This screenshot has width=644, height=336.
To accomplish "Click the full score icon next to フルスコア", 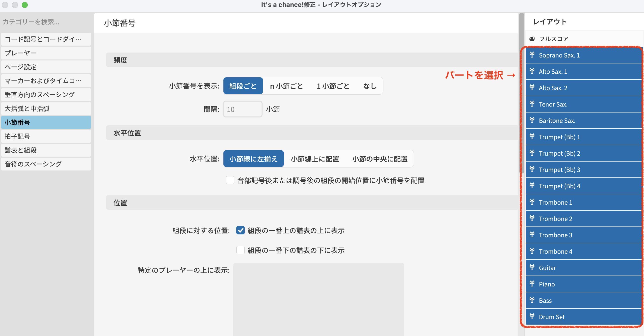I will [532, 38].
